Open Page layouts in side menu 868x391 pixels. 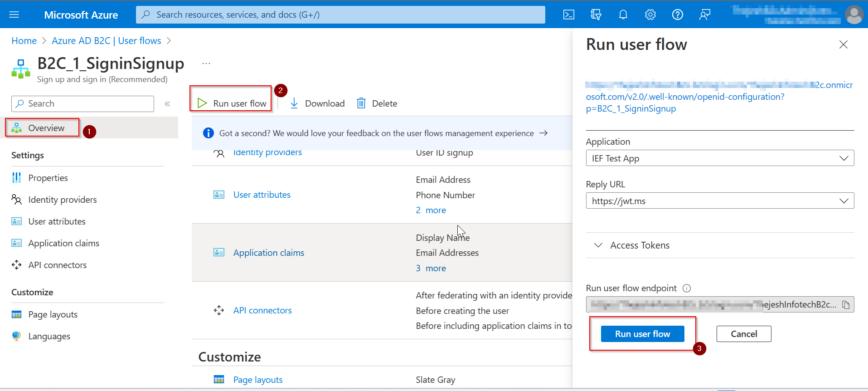click(x=53, y=314)
